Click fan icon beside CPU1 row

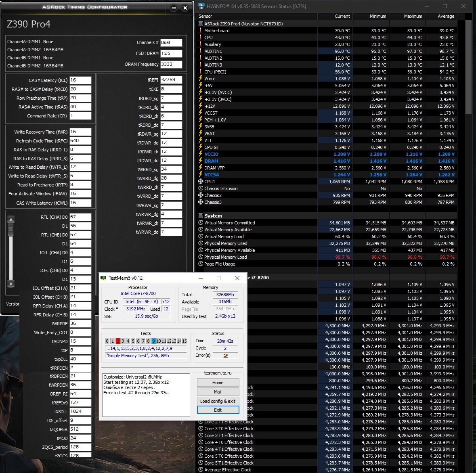(200, 182)
